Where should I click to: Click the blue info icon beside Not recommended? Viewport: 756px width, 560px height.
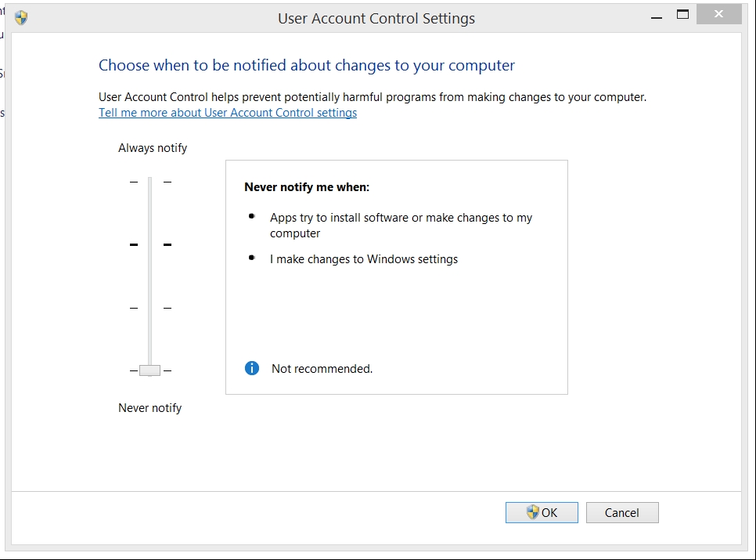tap(252, 368)
